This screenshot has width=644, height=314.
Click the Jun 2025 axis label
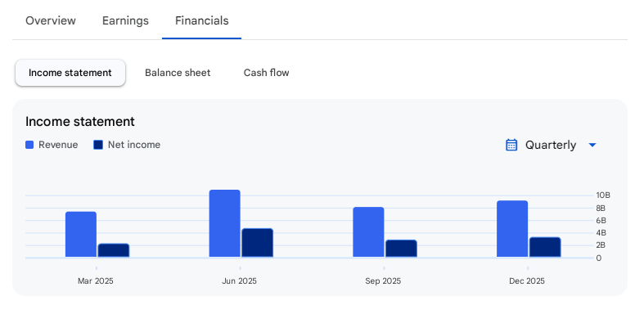[x=240, y=281]
